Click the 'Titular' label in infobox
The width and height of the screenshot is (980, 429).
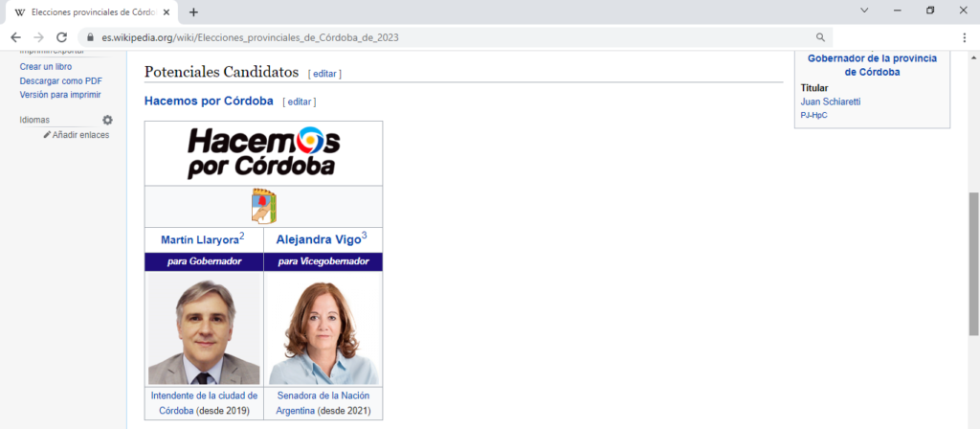click(813, 88)
